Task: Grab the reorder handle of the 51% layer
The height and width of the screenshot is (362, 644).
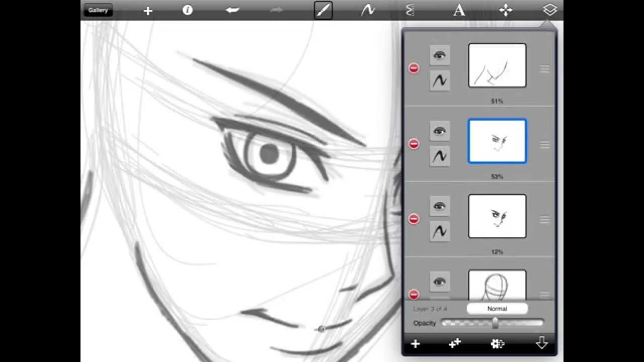Action: click(544, 69)
